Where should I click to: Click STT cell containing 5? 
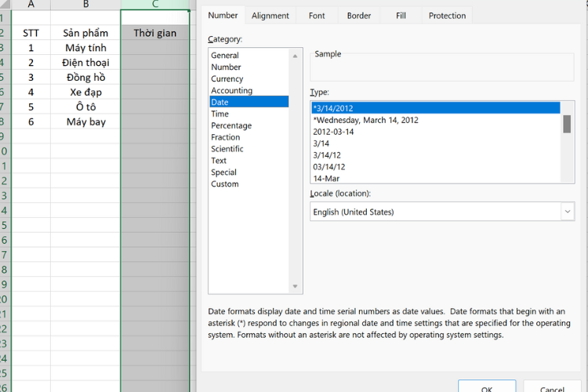pyautogui.click(x=31, y=107)
